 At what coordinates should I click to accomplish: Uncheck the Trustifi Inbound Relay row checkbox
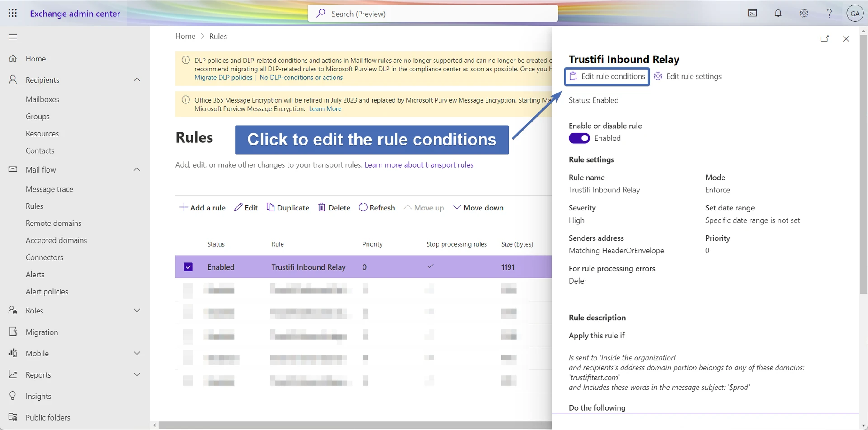tap(188, 267)
